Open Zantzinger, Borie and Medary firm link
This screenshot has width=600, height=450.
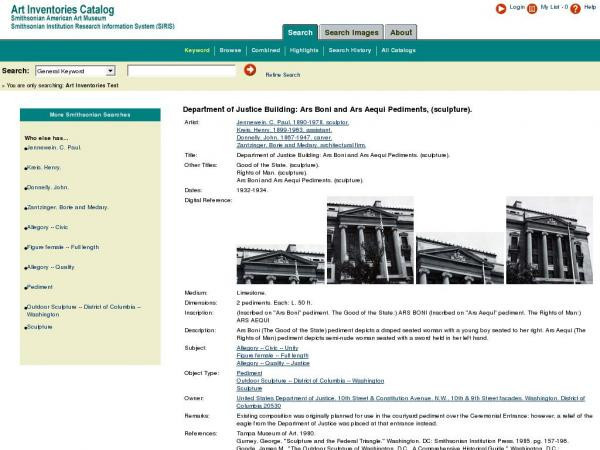tap(301, 145)
